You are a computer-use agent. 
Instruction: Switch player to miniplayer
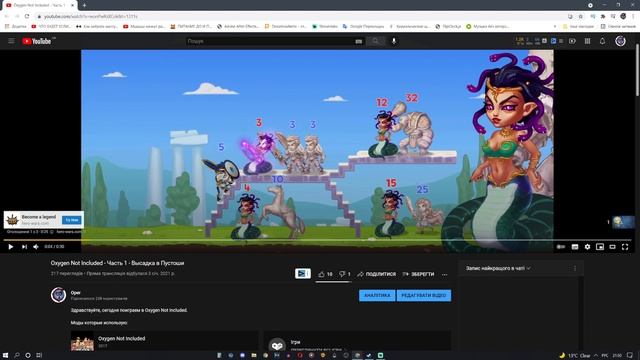600,247
